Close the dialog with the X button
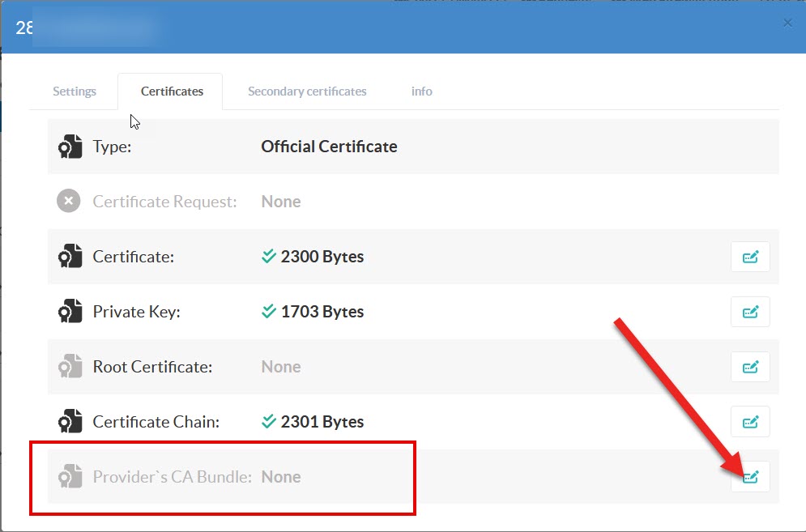This screenshot has width=806, height=532. (787, 23)
